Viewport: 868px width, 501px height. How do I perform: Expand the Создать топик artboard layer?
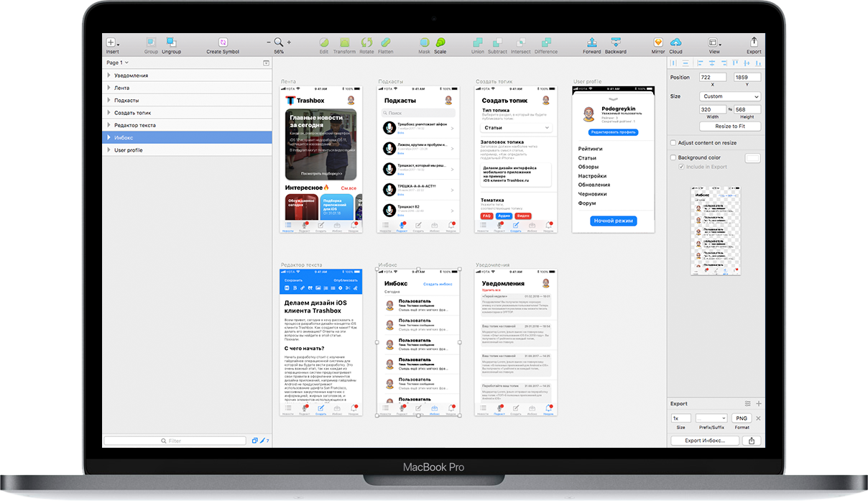coord(109,113)
